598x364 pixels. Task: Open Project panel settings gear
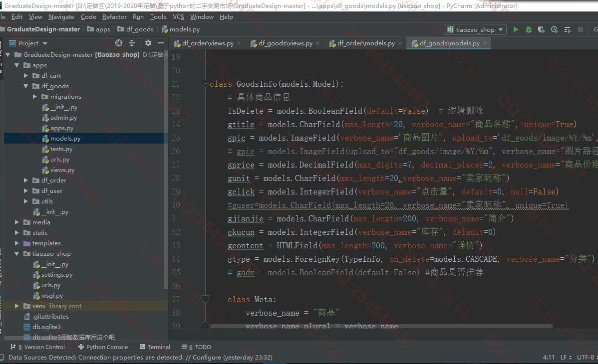tap(148, 43)
